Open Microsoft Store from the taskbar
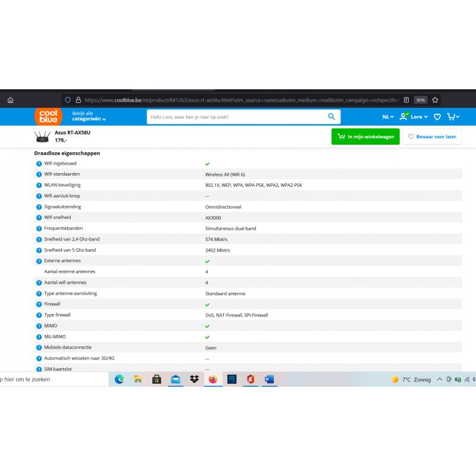Screen dimensions: 476x476 click(x=156, y=380)
